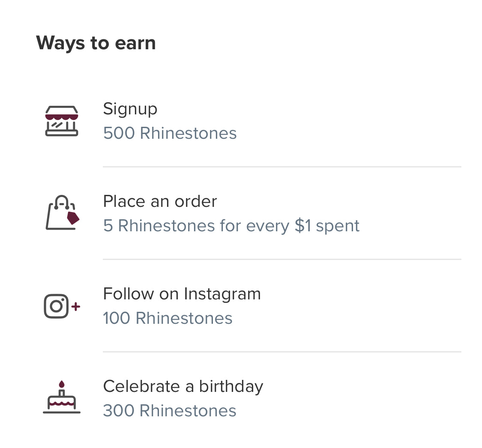Click the candle flame atop the cake
This screenshot has height=448, width=482.
click(62, 384)
